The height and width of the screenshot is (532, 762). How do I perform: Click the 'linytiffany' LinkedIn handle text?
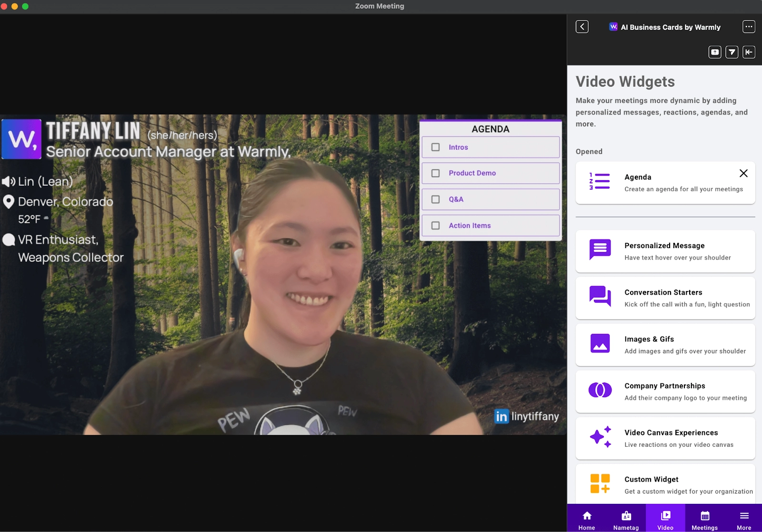click(x=535, y=416)
